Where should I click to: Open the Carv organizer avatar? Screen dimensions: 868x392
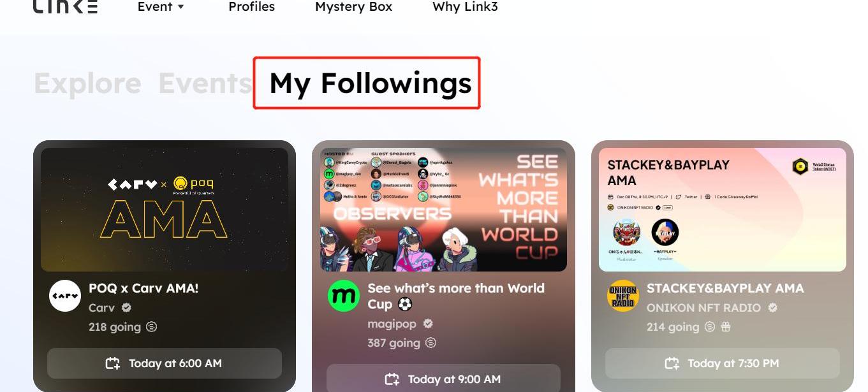point(65,296)
